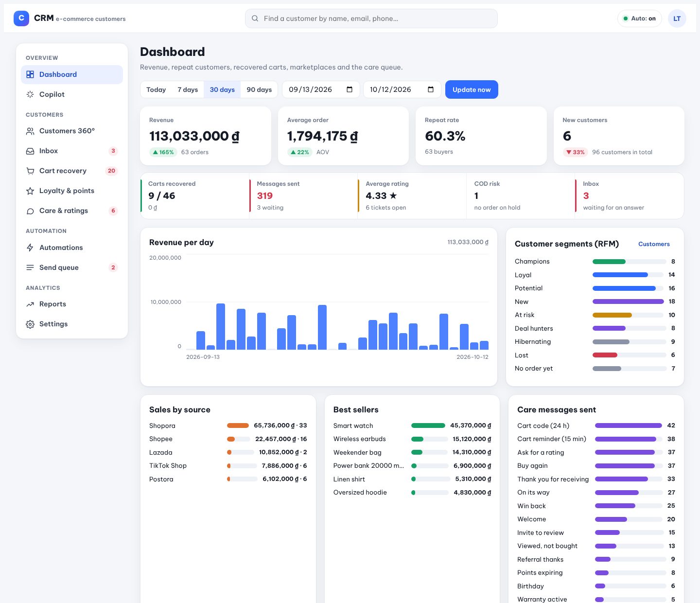
Task: Select the 7 days range
Action: pyautogui.click(x=188, y=89)
